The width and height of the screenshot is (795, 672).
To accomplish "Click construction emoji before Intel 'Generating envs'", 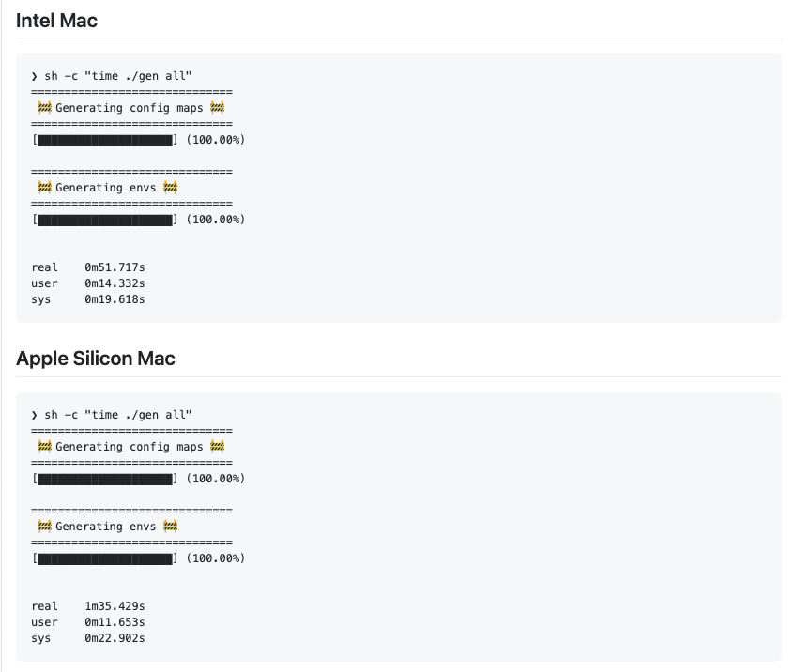I will [45, 187].
